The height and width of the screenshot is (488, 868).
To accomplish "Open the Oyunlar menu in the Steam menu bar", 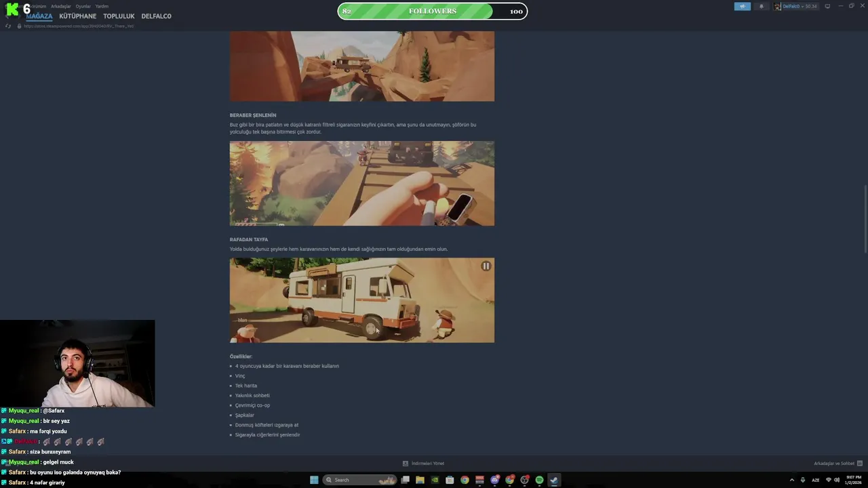I will click(x=83, y=6).
